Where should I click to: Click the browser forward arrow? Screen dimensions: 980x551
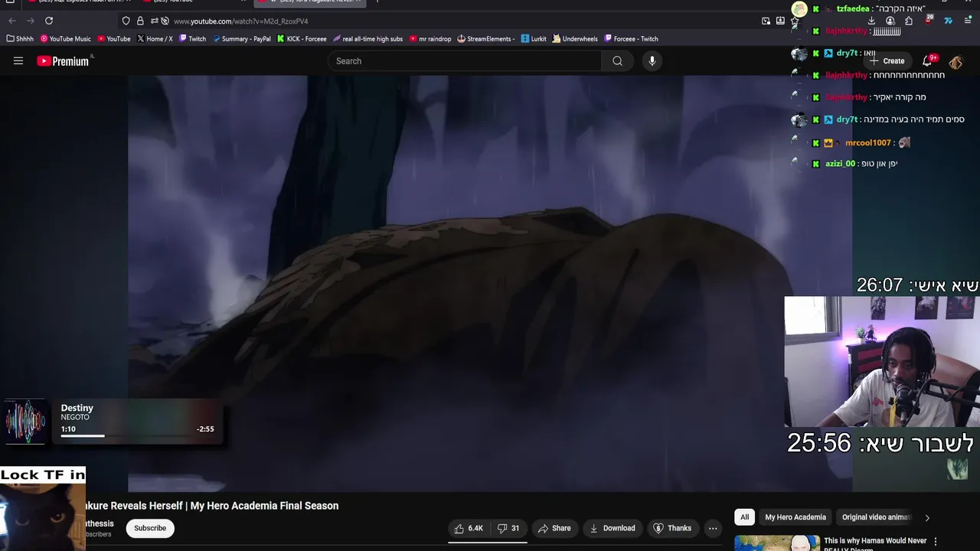pyautogui.click(x=31, y=21)
